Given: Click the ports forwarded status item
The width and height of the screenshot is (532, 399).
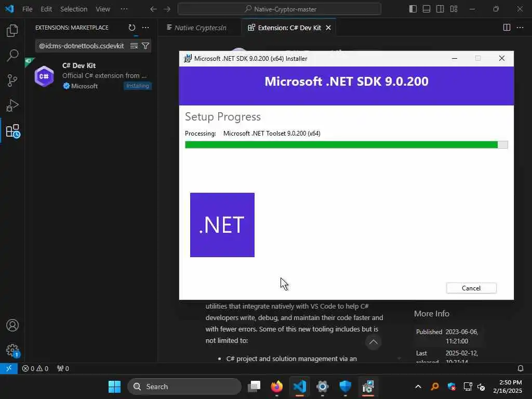Looking at the screenshot, I should click(63, 368).
